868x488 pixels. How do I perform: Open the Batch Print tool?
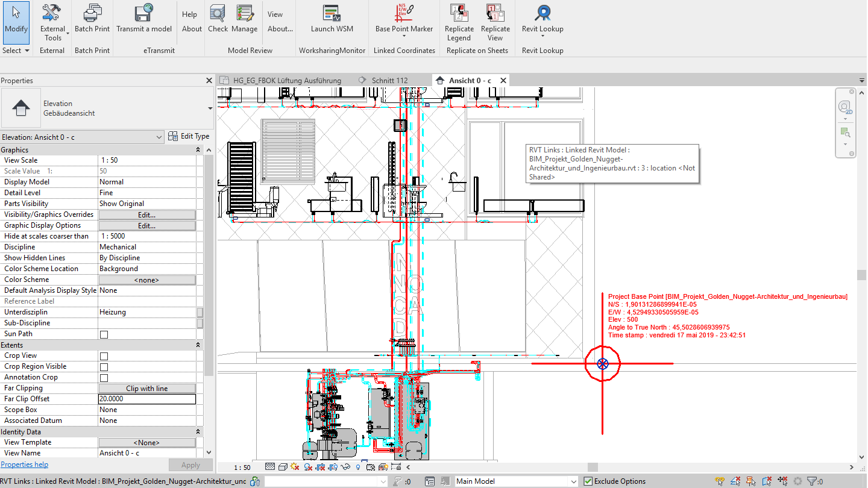pyautogui.click(x=92, y=18)
